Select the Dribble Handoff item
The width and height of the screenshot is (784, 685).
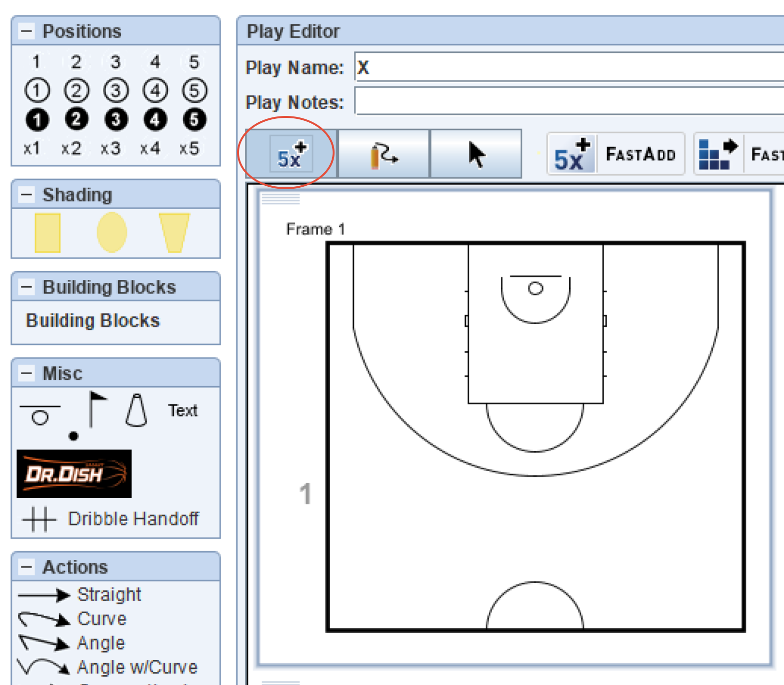111,519
